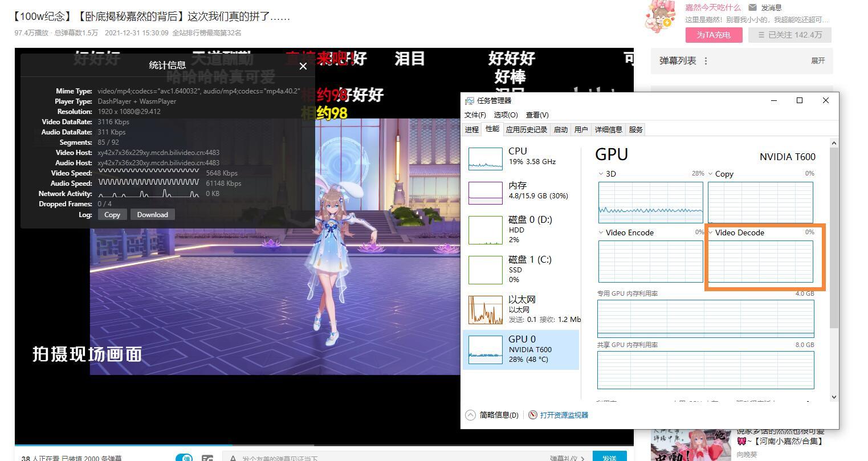This screenshot has height=461, width=868.
Task: Select the 内存 memory graph thumbnail
Action: click(x=485, y=193)
